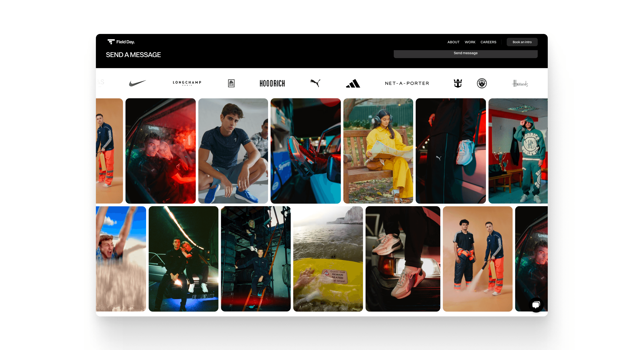This screenshot has width=644, height=350.
Task: Click the Send message button
Action: 465,53
